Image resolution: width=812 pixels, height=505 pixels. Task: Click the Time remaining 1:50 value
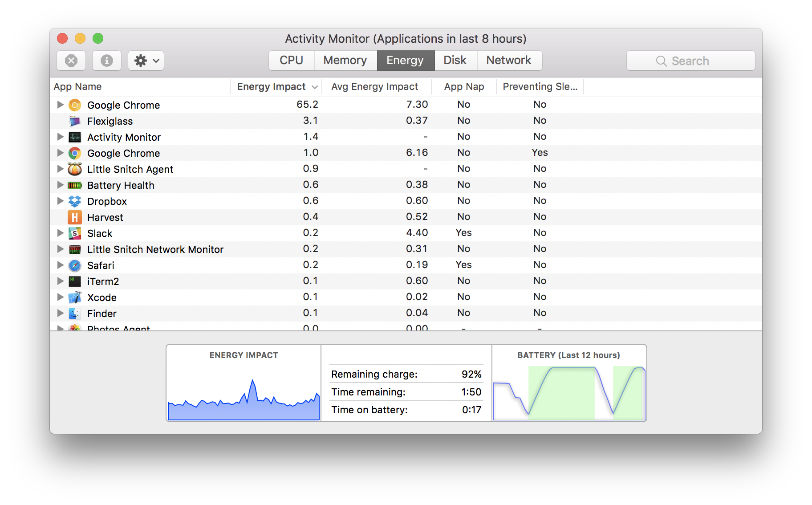471,392
